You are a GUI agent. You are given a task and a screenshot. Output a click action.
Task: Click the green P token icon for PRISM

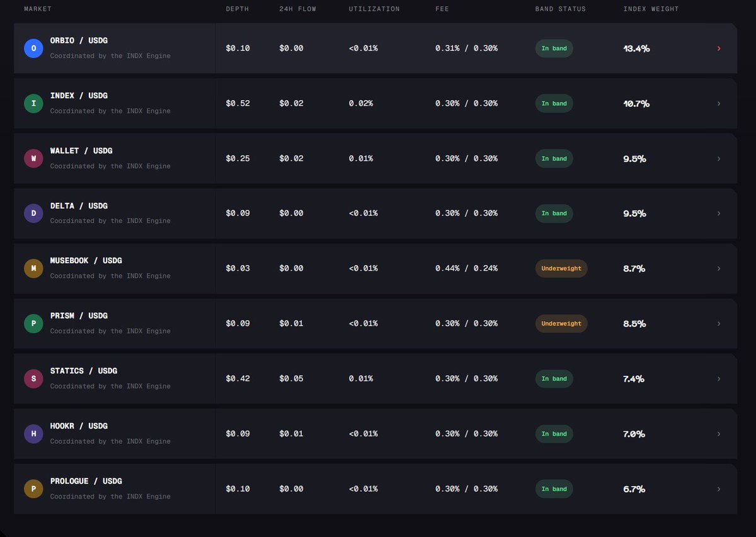[33, 324]
